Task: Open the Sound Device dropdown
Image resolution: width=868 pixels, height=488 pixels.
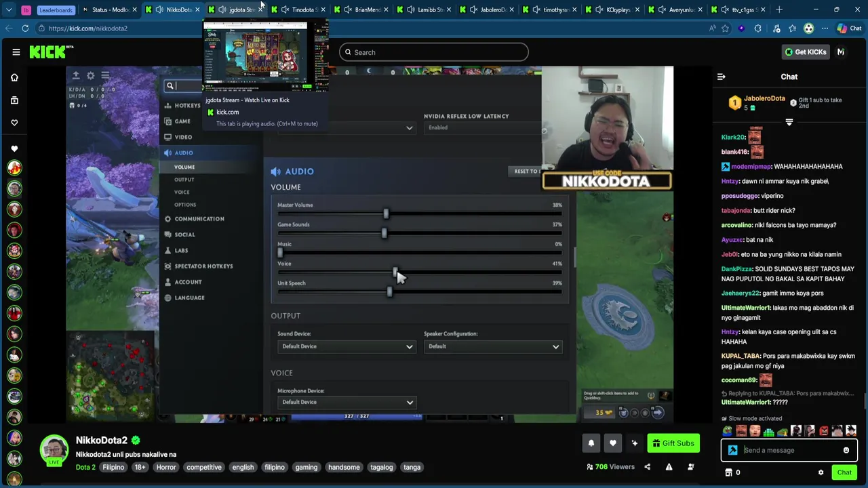Action: click(347, 346)
